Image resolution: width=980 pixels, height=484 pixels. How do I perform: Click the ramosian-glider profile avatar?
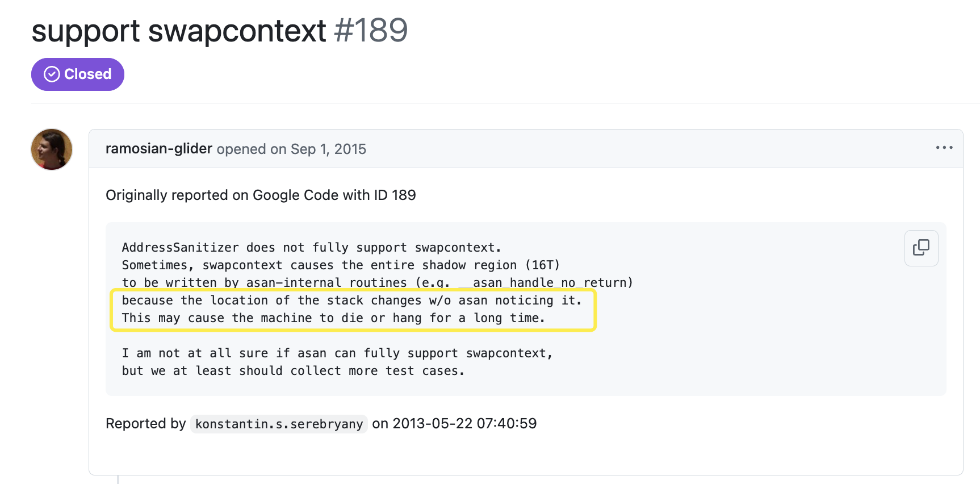click(x=52, y=149)
